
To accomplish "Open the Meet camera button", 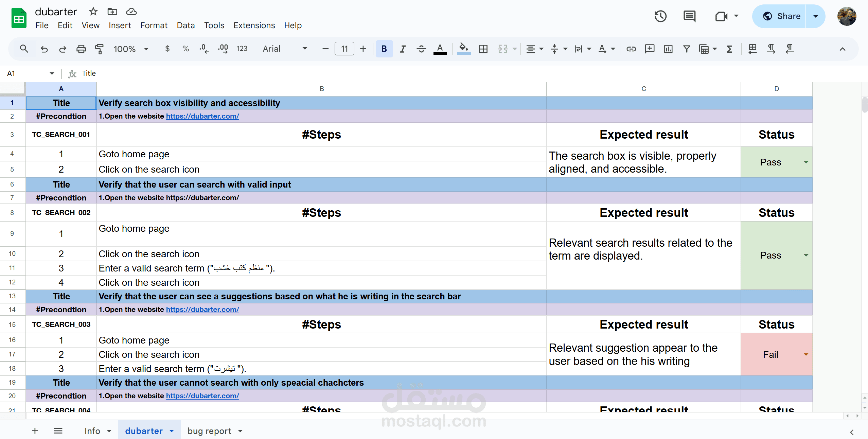I will pyautogui.click(x=721, y=16).
